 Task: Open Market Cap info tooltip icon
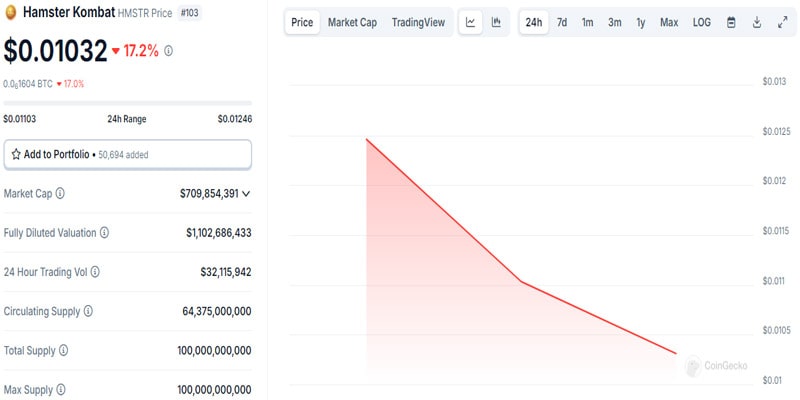point(60,193)
